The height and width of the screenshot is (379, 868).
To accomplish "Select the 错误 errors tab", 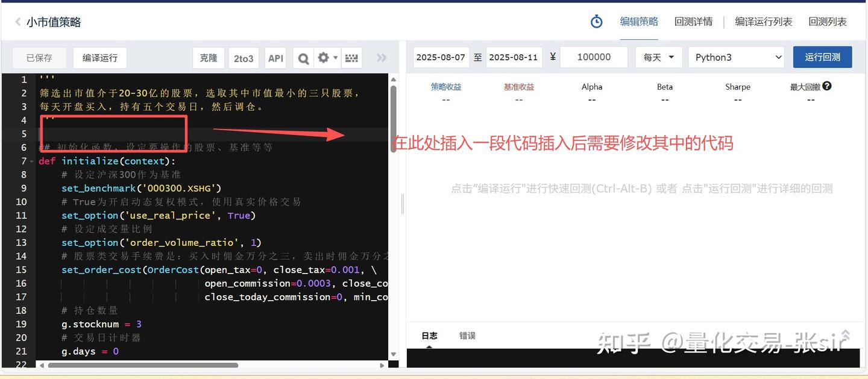I will 467,336.
